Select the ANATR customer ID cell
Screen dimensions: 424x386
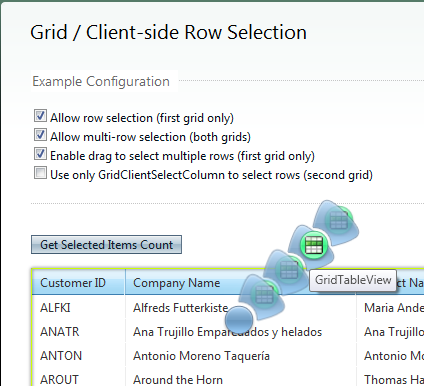79,332
